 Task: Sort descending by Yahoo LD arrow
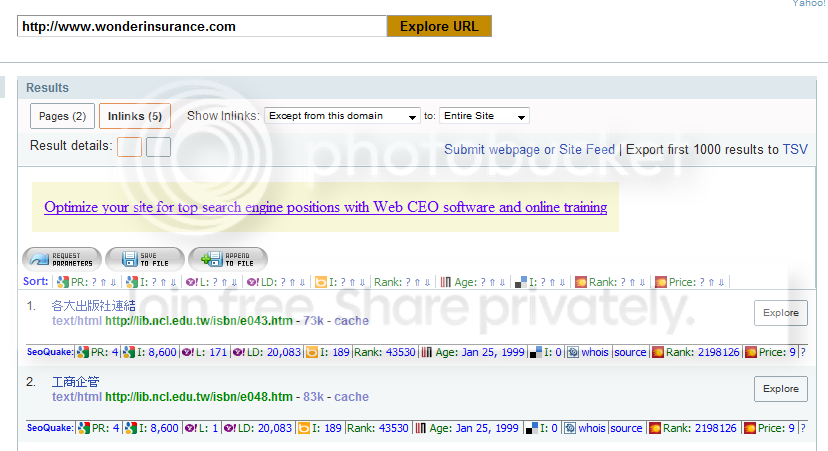pyautogui.click(x=302, y=283)
